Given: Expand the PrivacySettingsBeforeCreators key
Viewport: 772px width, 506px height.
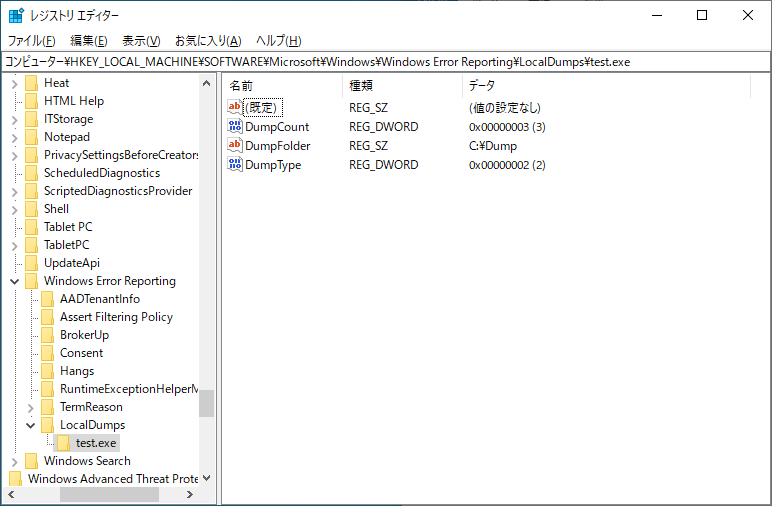Looking at the screenshot, I should point(14,156).
